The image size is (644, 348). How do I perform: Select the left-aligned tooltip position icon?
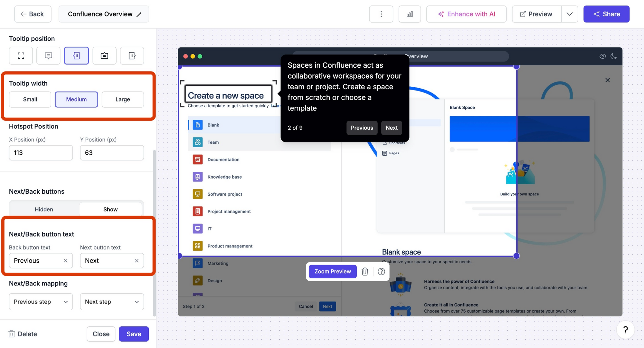pos(76,55)
